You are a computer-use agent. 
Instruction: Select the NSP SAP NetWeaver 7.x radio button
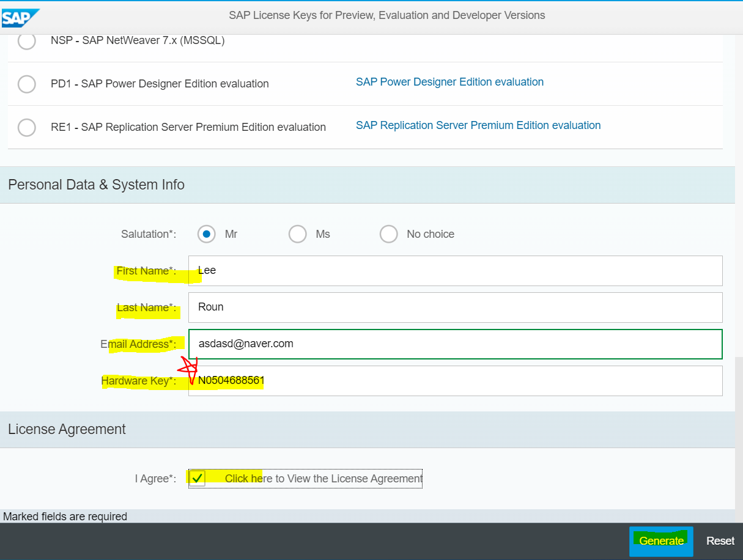click(27, 41)
